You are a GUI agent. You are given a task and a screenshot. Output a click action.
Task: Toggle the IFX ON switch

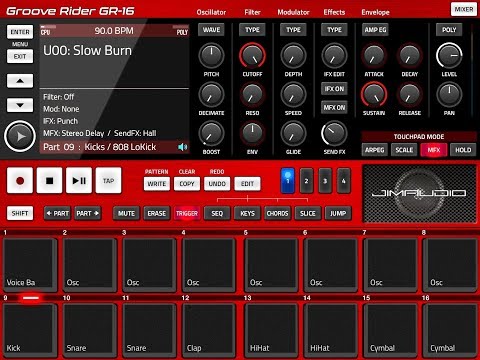pyautogui.click(x=334, y=89)
